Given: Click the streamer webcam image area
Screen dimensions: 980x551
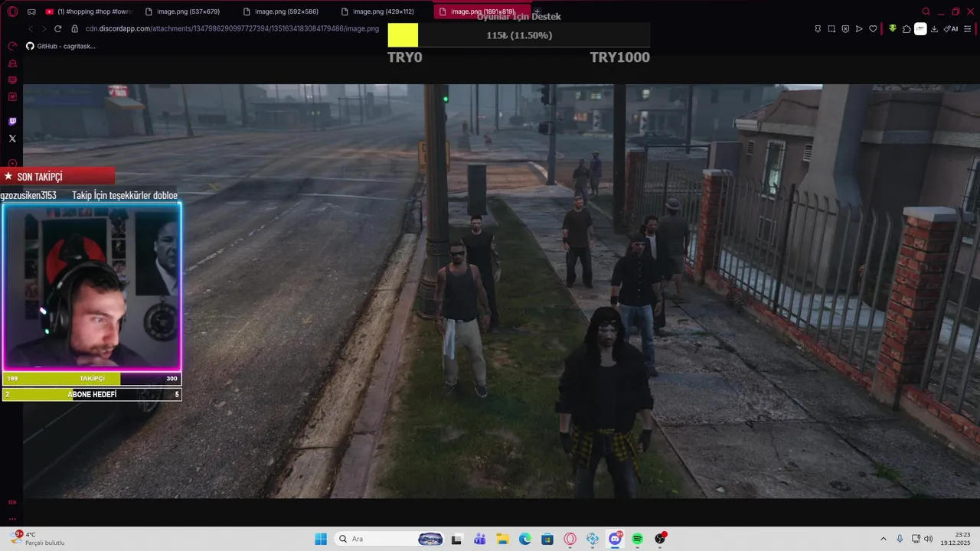Looking at the screenshot, I should (92, 286).
